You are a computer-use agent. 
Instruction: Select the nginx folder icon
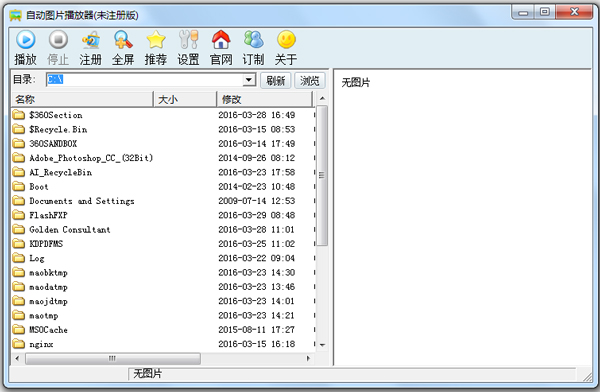pos(18,344)
